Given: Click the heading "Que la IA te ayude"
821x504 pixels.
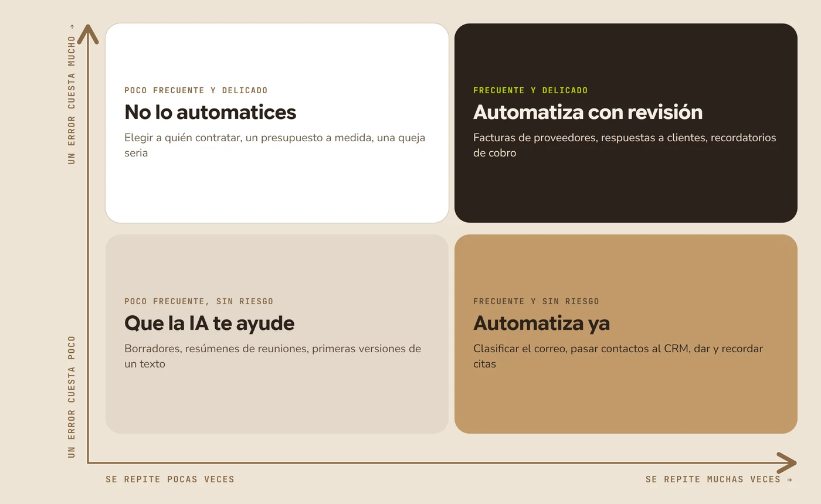Looking at the screenshot, I should (209, 323).
